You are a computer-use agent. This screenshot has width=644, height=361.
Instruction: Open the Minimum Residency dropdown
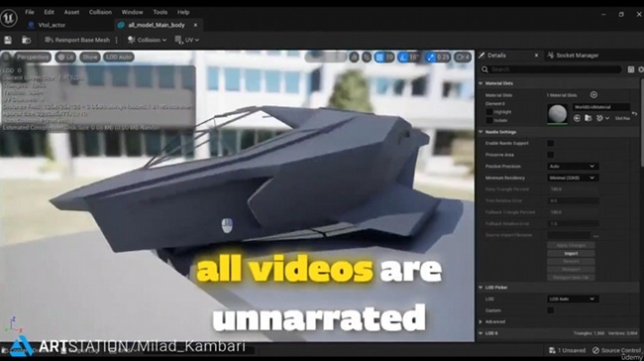pyautogui.click(x=573, y=178)
